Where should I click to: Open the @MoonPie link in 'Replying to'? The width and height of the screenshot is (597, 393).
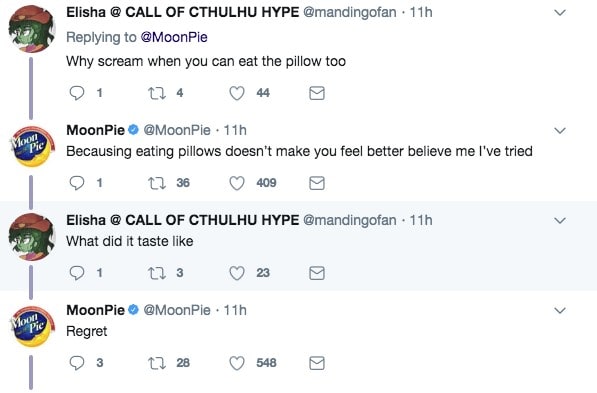[x=174, y=37]
